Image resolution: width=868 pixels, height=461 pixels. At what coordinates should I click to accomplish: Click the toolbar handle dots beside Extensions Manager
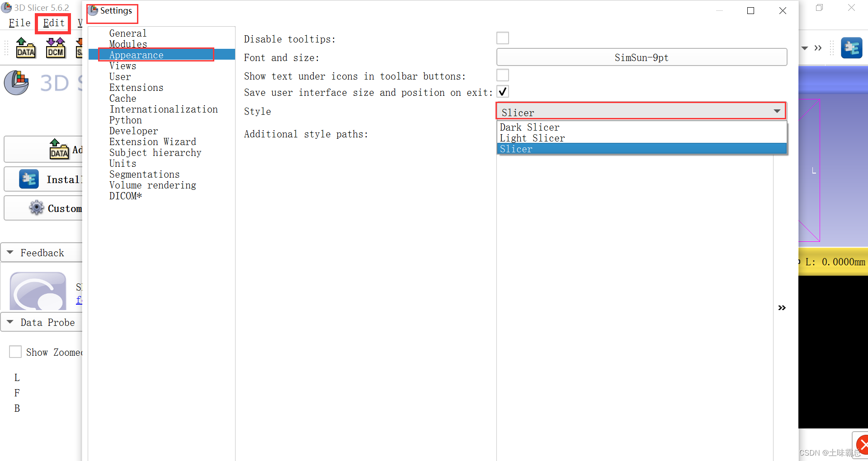(x=831, y=48)
